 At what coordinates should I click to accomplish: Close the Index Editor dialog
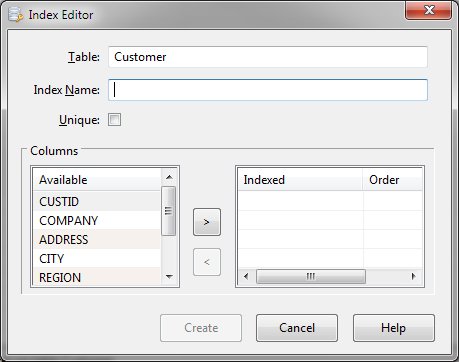428,10
